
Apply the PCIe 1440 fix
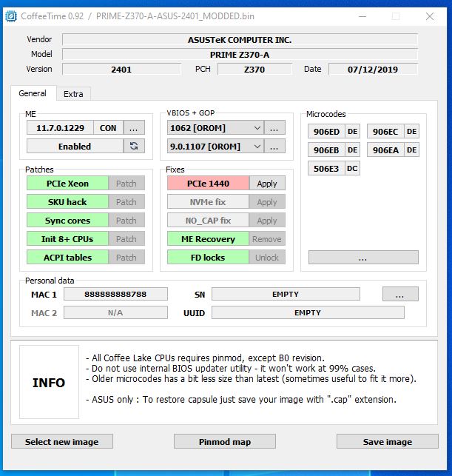coord(267,184)
